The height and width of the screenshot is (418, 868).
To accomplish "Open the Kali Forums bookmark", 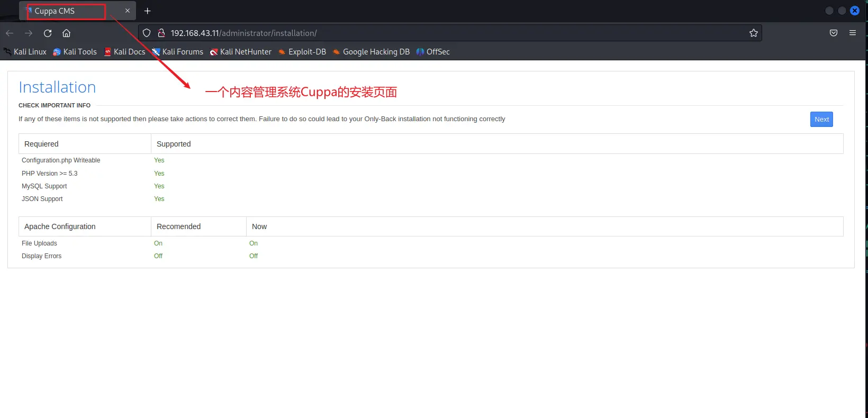I will click(178, 52).
